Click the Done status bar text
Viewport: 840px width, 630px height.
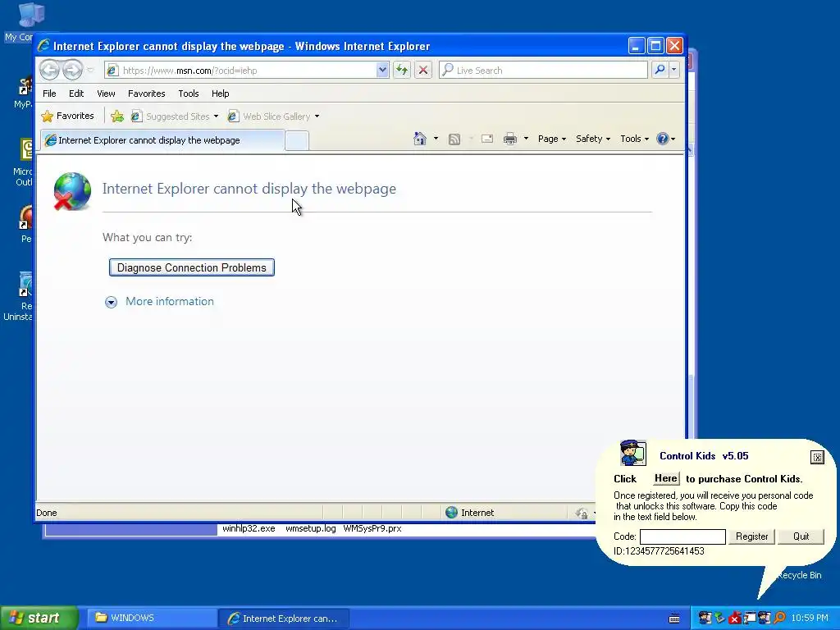(x=47, y=513)
